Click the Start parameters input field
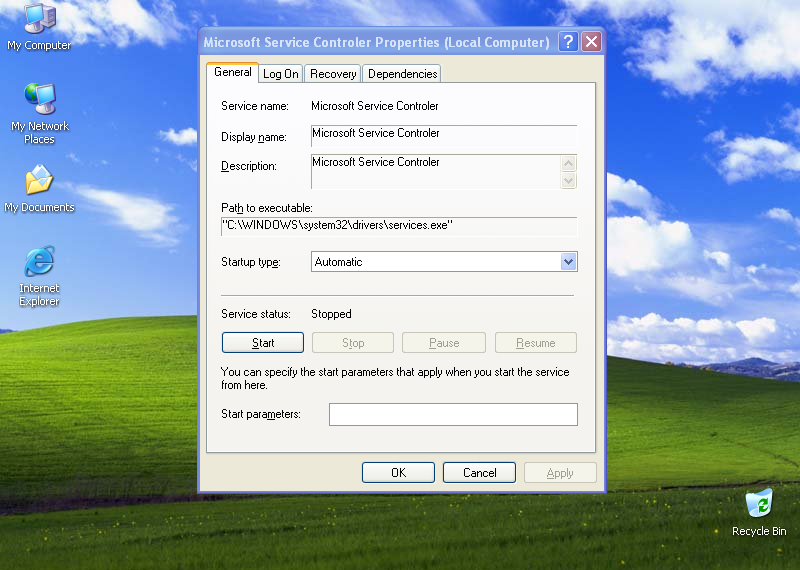The height and width of the screenshot is (570, 800). point(453,414)
